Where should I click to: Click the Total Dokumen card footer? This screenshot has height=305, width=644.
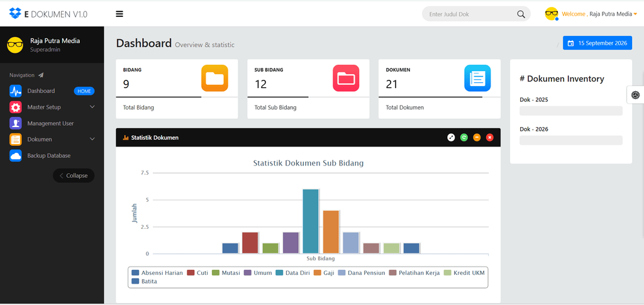pyautogui.click(x=440, y=108)
